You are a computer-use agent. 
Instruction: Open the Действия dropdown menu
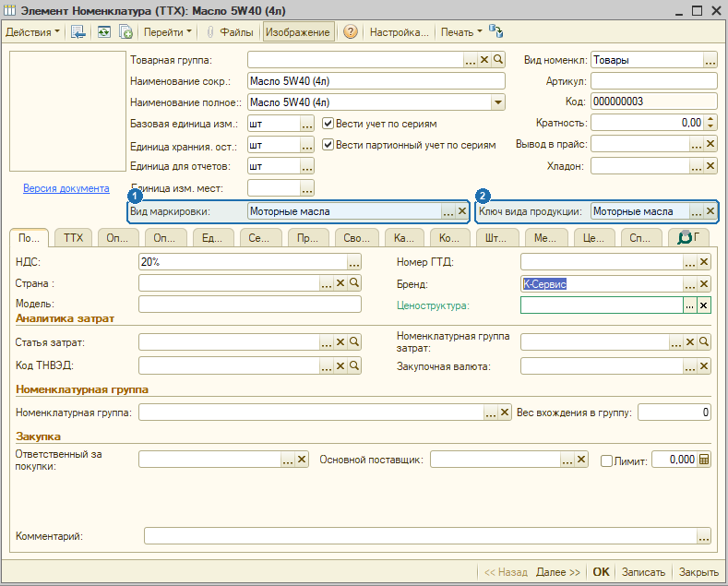click(32, 32)
